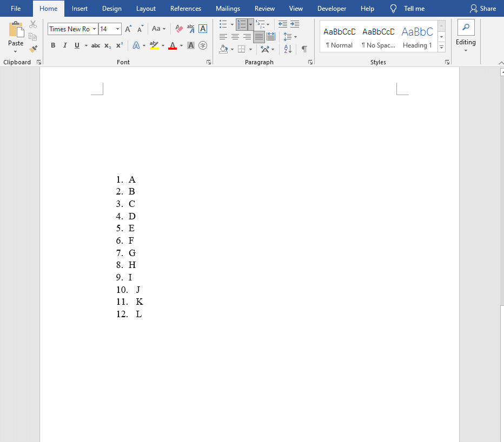Screen dimensions: 504x442
Task: Expand highlight color dropdown arrow
Action: coord(163,45)
